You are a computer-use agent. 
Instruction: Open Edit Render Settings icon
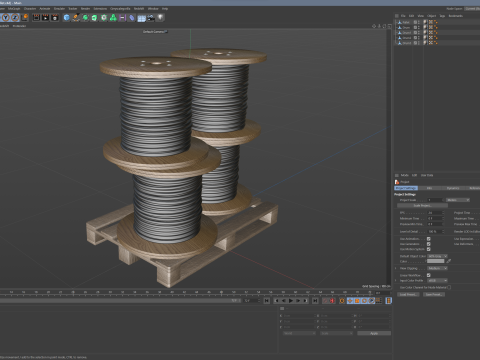(x=55, y=17)
